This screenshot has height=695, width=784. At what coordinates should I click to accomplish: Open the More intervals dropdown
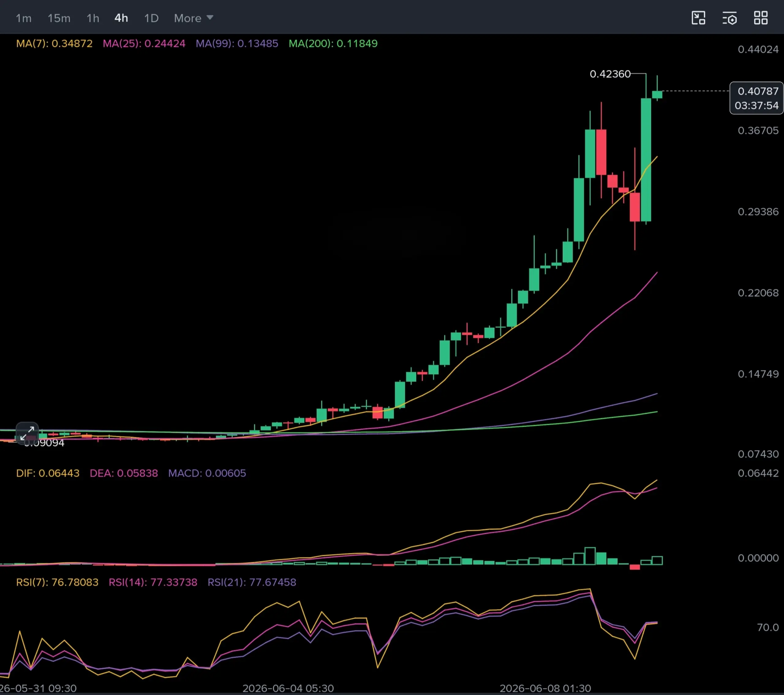pyautogui.click(x=193, y=18)
